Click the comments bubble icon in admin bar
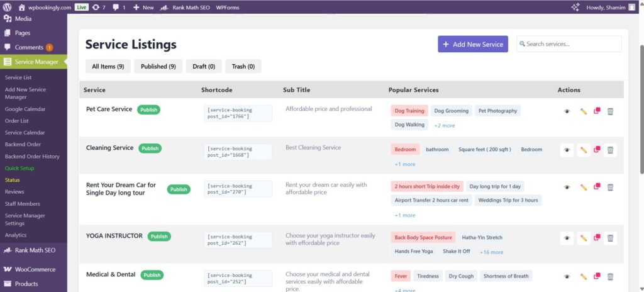 point(118,8)
